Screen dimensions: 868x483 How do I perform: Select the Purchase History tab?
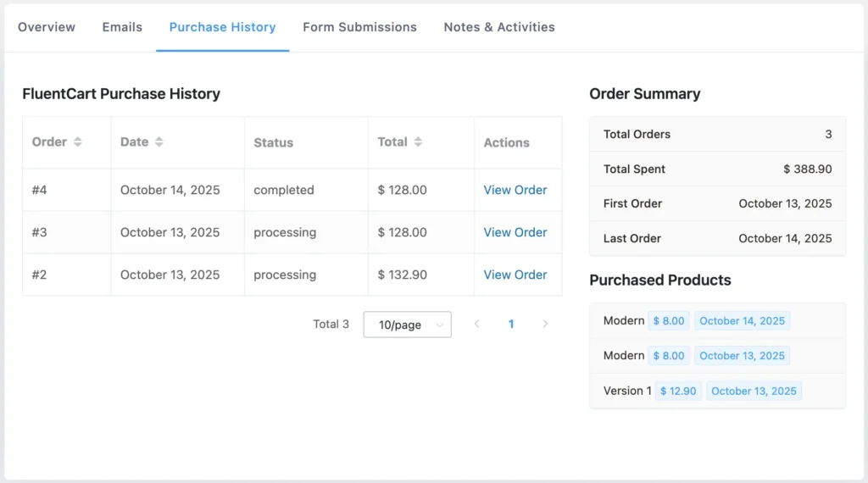[x=222, y=27]
